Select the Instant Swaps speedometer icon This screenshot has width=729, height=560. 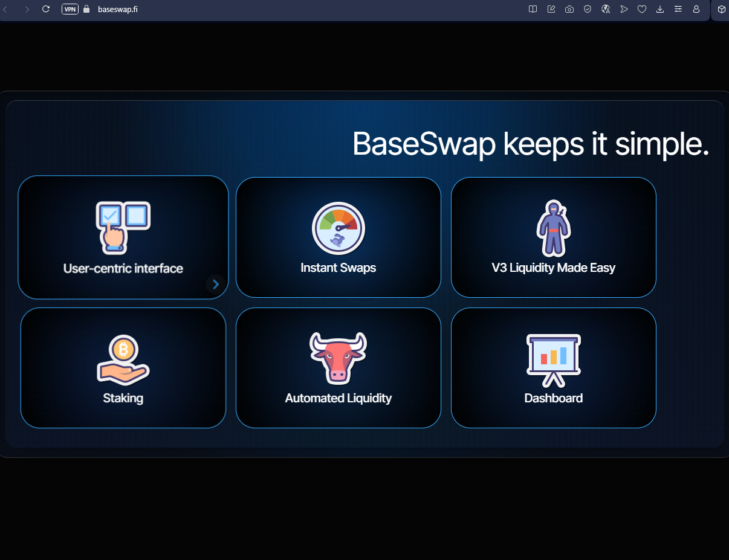(338, 228)
